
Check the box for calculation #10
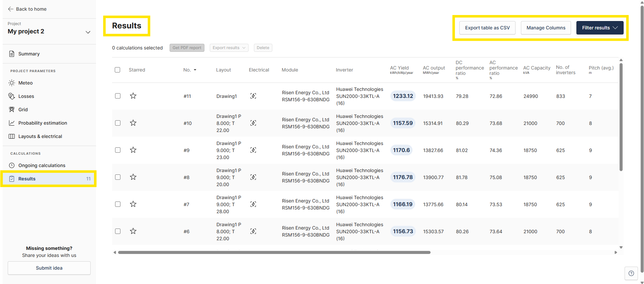point(118,123)
